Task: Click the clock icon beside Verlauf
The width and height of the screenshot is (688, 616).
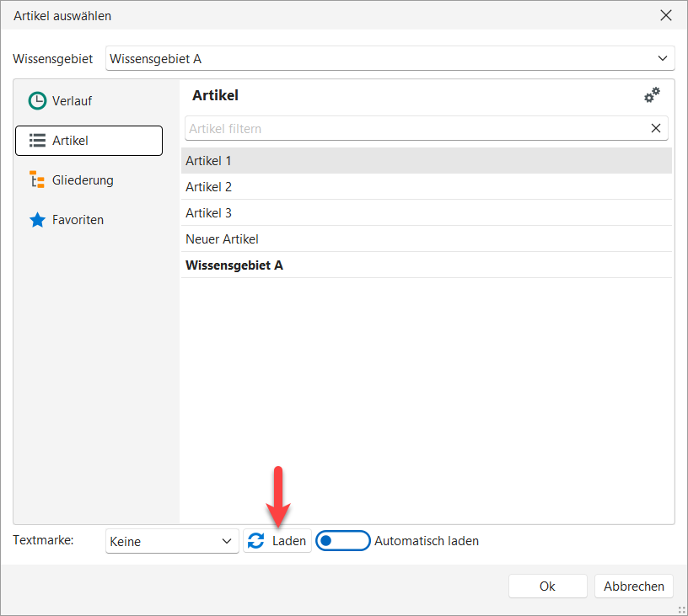Action: click(x=37, y=101)
